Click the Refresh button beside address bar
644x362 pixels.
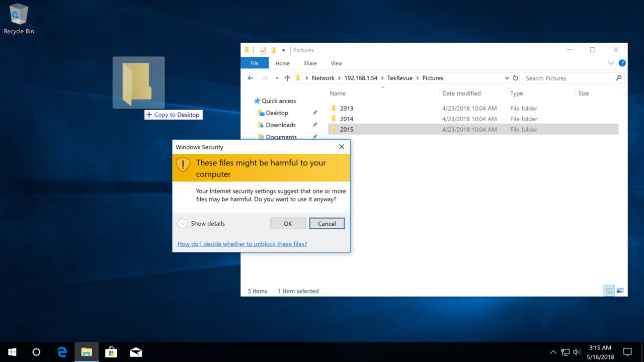pyautogui.click(x=515, y=78)
